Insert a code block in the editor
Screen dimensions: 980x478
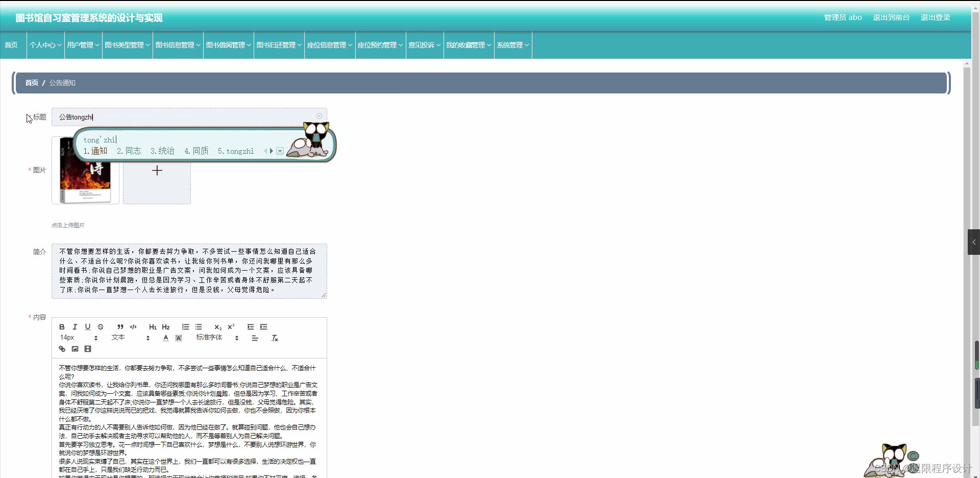point(133,327)
